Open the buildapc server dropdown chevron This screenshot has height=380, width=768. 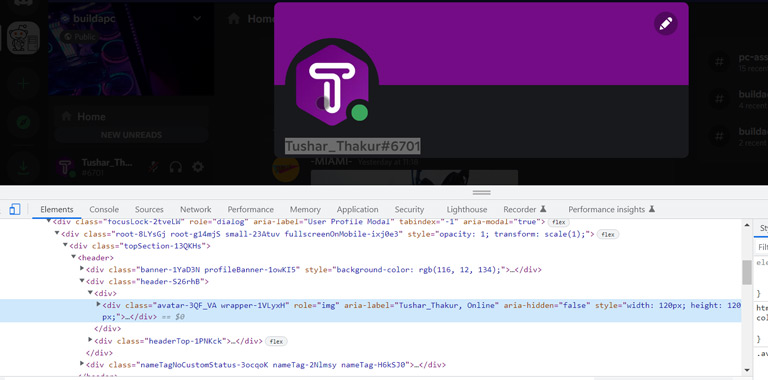pos(197,19)
